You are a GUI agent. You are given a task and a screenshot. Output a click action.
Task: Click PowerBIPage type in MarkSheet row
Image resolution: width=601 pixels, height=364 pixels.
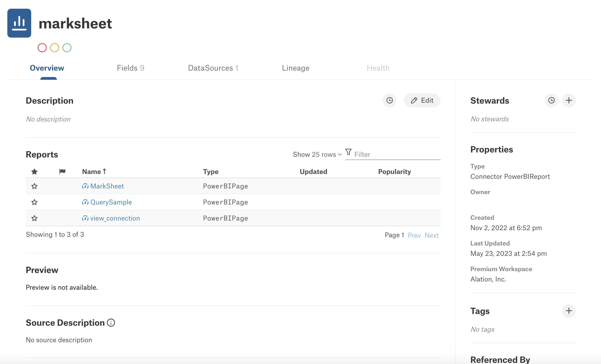pos(226,186)
